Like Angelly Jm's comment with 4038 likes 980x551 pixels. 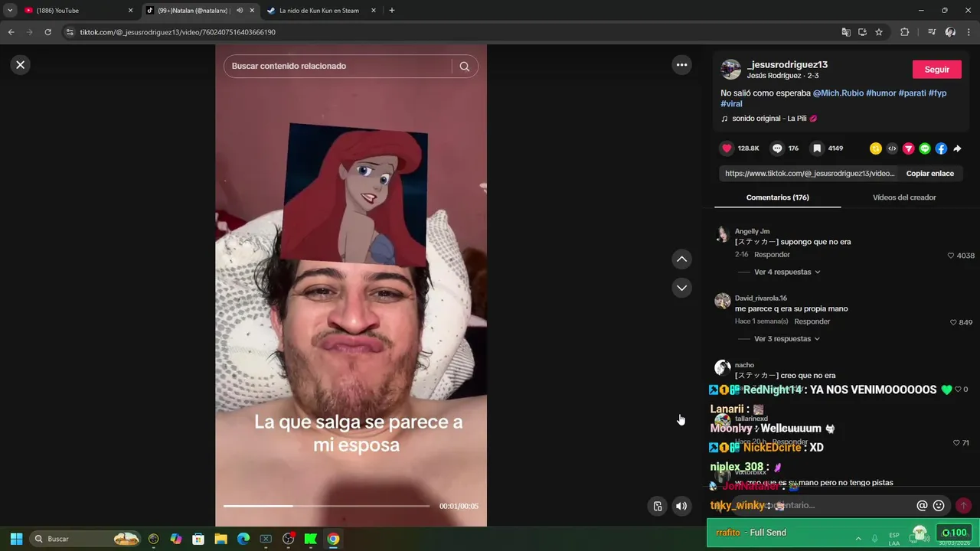click(951, 256)
